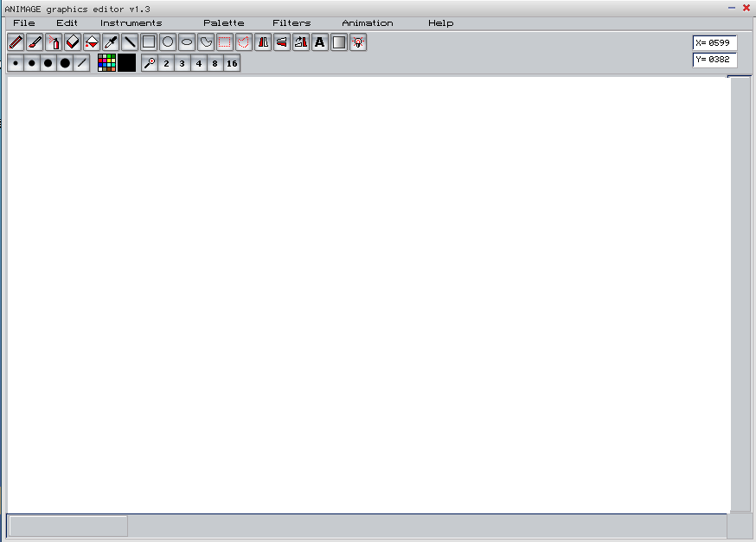Open the multicolor palette grid
This screenshot has width=756, height=542.
coord(106,63)
